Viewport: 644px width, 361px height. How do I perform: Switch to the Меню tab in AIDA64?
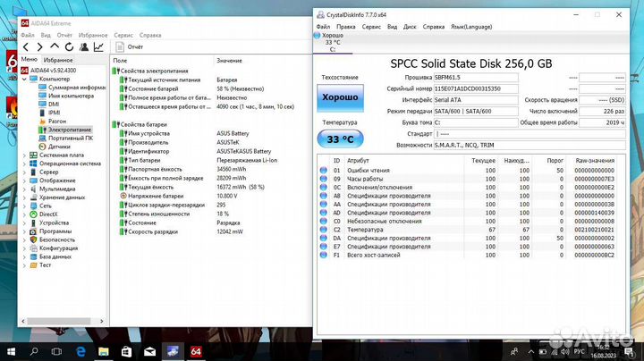30,60
